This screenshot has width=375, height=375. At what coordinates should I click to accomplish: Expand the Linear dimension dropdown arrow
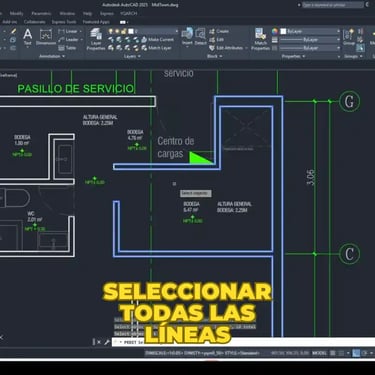coord(81,31)
